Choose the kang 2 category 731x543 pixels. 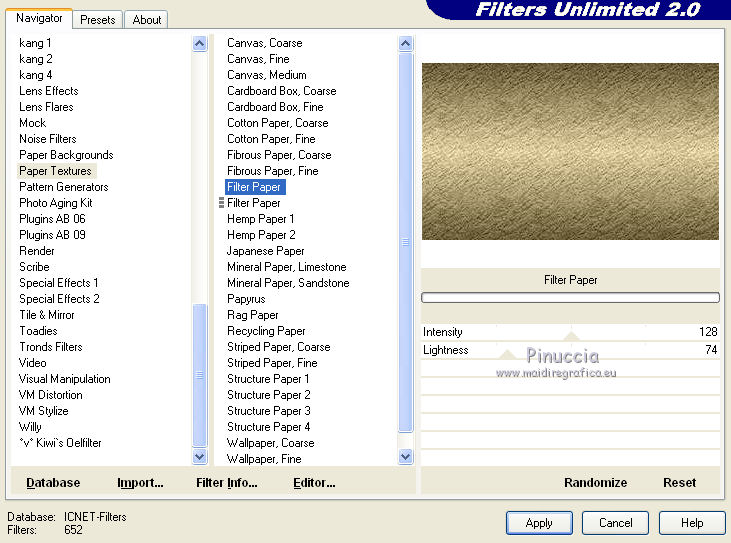pos(36,59)
